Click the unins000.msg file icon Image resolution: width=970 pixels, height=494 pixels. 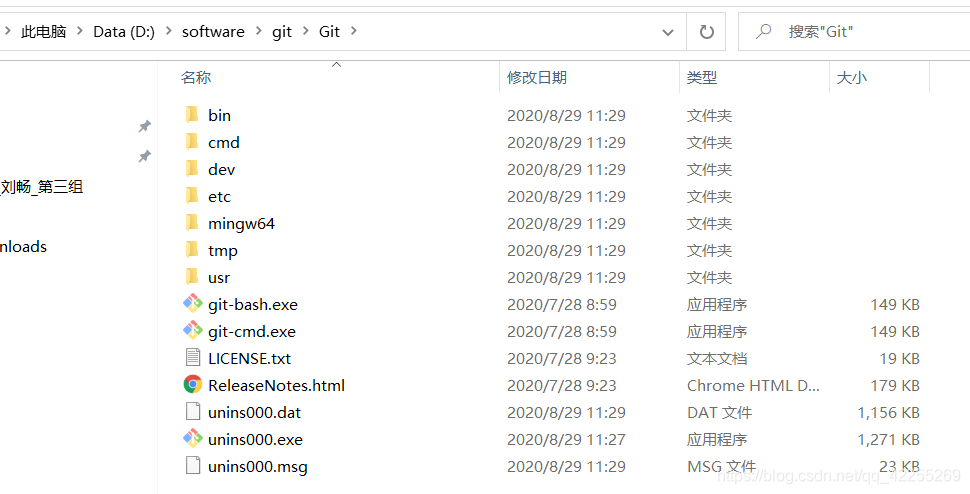click(x=193, y=466)
